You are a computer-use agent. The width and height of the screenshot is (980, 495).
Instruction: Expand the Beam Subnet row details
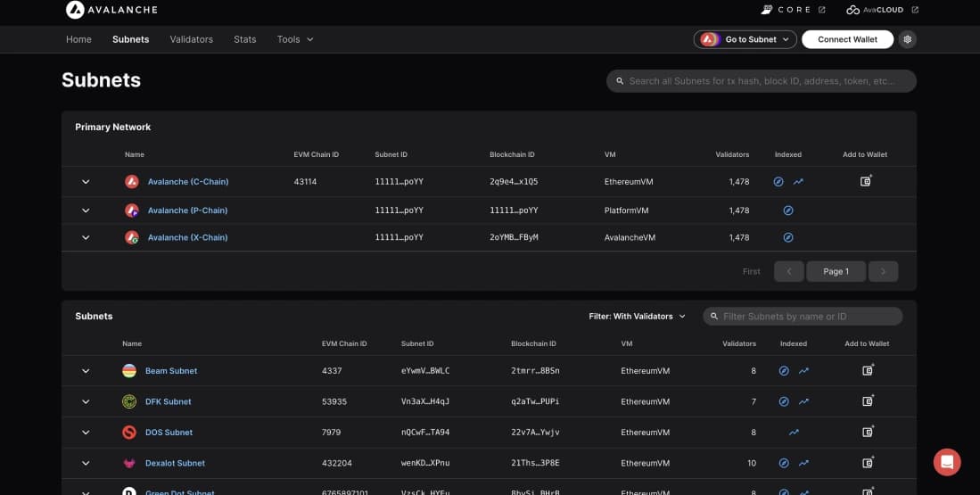point(86,371)
